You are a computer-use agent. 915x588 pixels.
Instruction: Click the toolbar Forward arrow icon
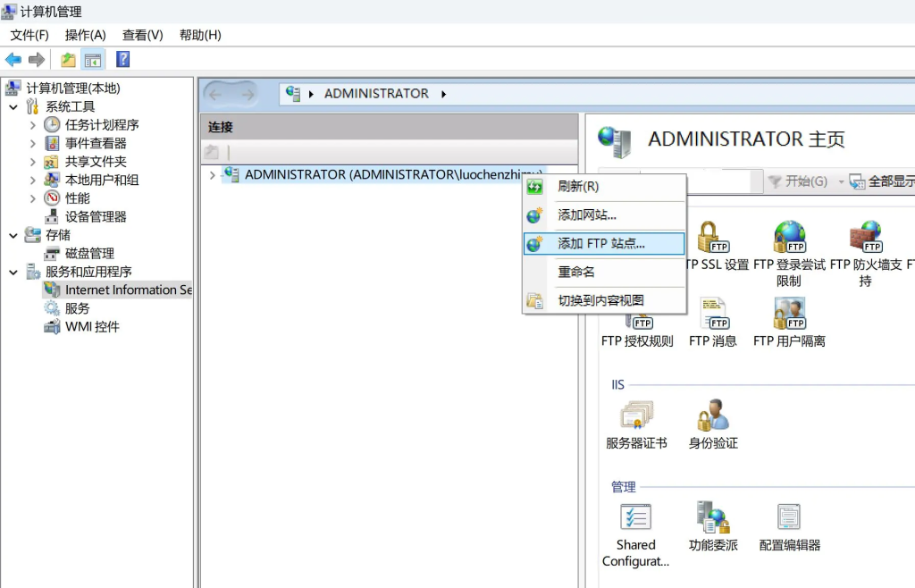point(37,60)
